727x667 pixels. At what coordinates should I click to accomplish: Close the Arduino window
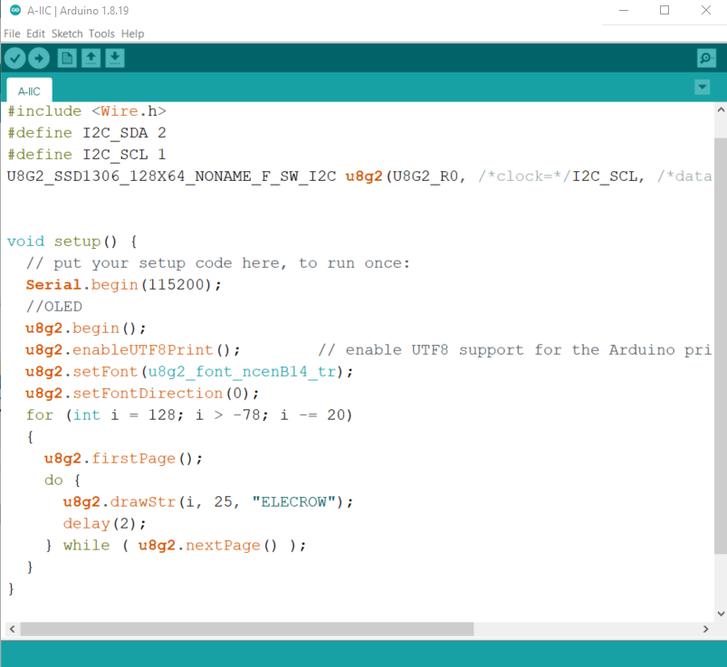(x=706, y=10)
